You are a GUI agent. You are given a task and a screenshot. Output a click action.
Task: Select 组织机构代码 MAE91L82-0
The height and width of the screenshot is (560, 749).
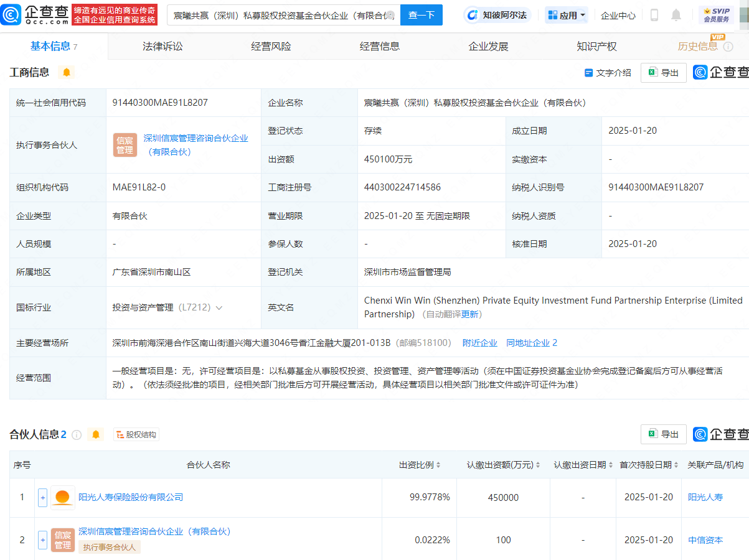pos(139,187)
